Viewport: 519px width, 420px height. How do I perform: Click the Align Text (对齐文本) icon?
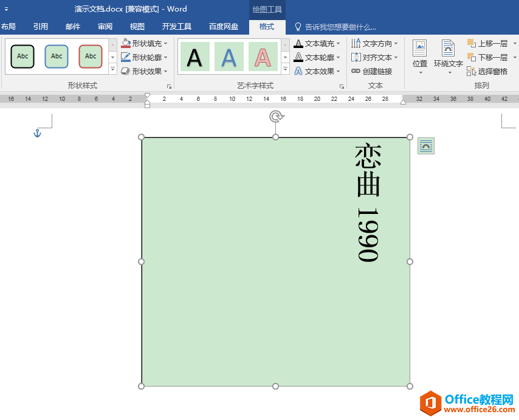pyautogui.click(x=356, y=57)
